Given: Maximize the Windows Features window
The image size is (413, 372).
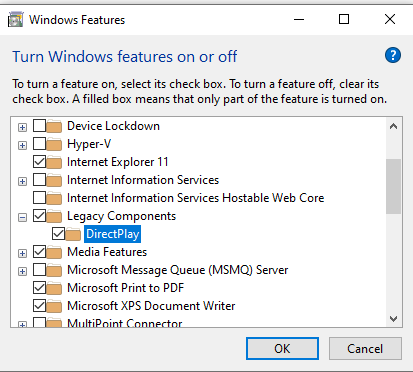Looking at the screenshot, I should [x=344, y=19].
